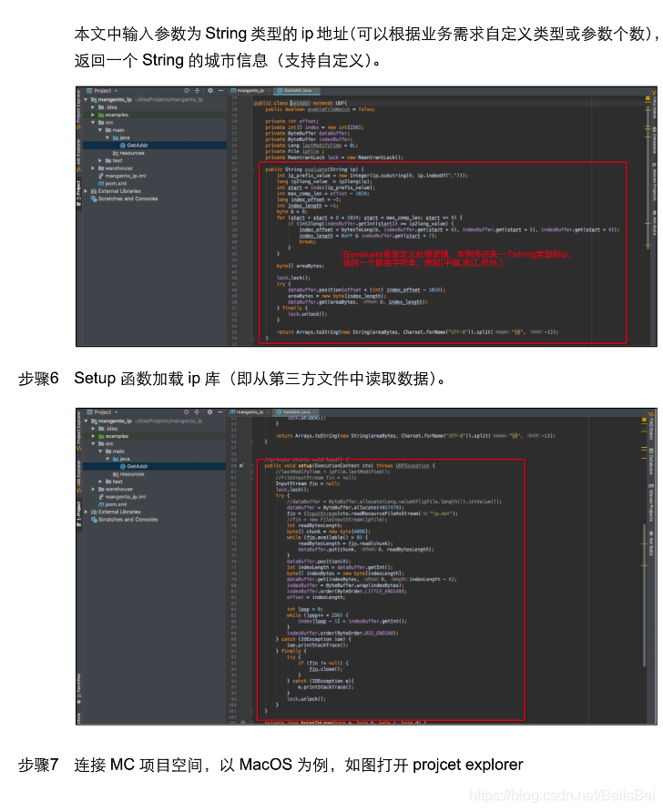Select pom.xml file in lower IDE tree
This screenshot has height=812, width=663.
pyautogui.click(x=112, y=504)
